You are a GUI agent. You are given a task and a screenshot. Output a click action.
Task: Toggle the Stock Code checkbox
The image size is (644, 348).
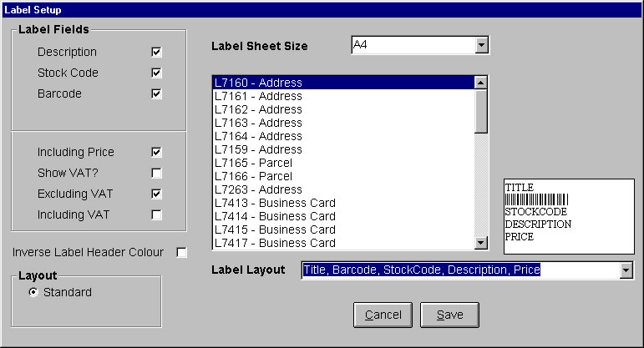pyautogui.click(x=156, y=73)
